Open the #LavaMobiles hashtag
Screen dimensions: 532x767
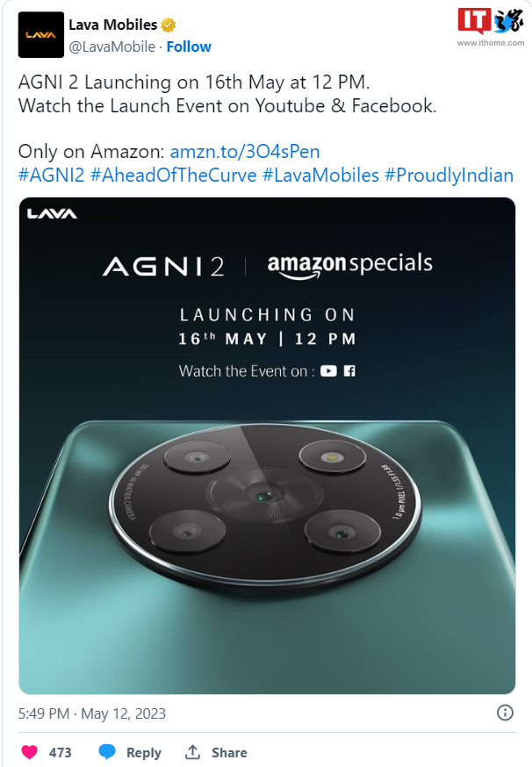(321, 176)
